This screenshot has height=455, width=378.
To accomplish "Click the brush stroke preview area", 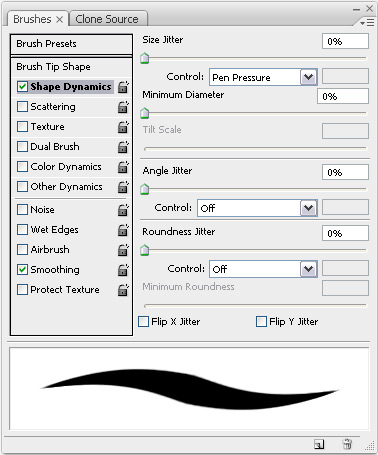I will 189,389.
